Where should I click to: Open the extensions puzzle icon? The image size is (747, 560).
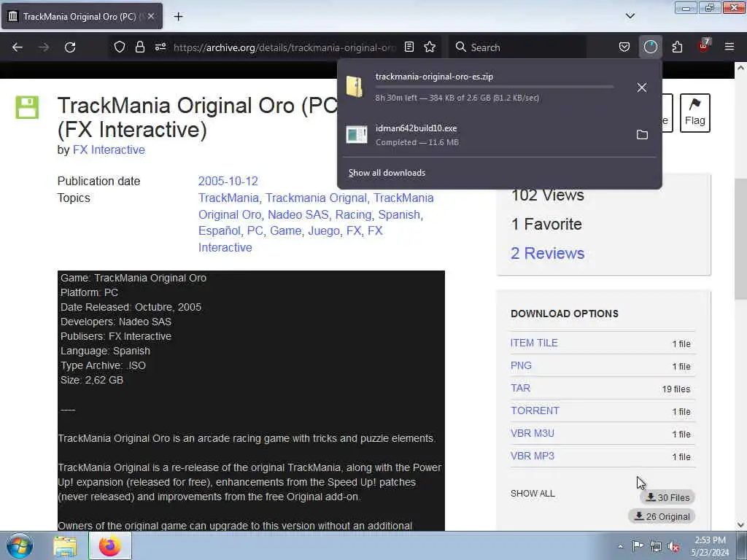[x=677, y=47]
